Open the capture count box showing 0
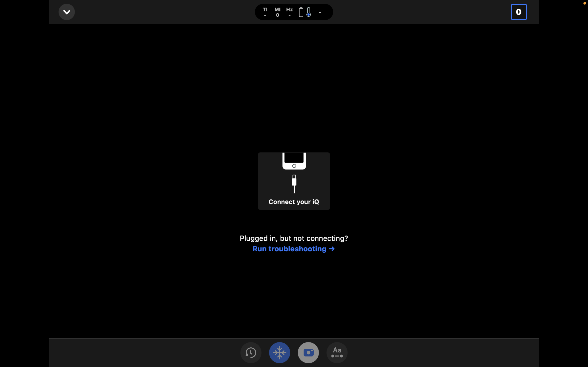This screenshot has width=588, height=367. pos(519,12)
